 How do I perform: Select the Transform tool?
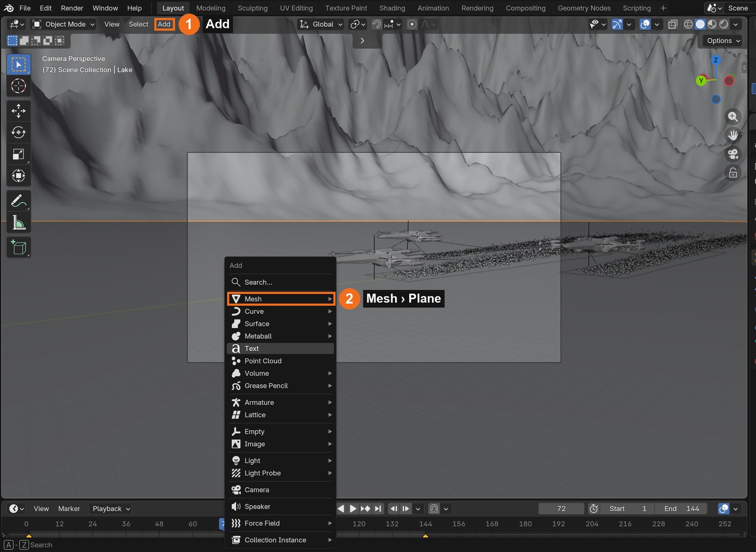(19, 176)
